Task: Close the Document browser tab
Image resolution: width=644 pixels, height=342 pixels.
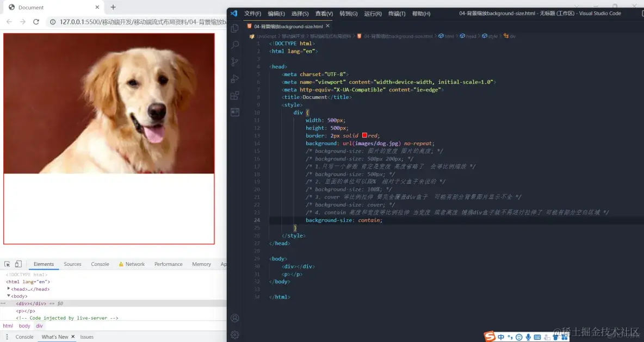Action: pos(97,7)
